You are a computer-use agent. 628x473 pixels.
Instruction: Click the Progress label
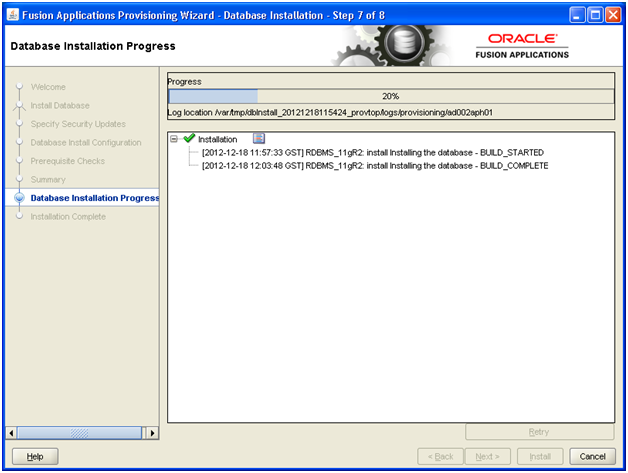[x=185, y=82]
